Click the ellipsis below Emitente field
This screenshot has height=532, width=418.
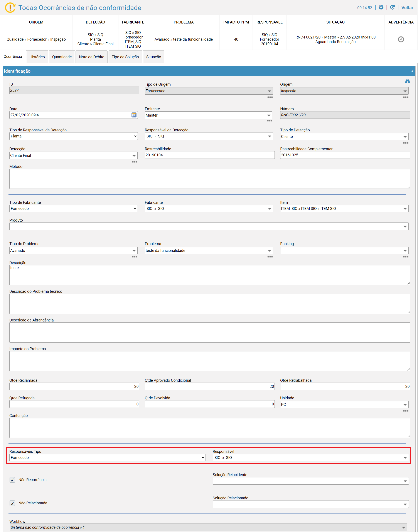coord(270,121)
